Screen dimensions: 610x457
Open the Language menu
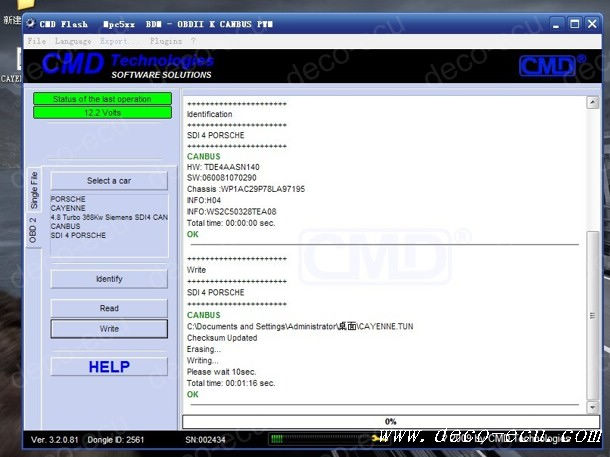[73, 41]
